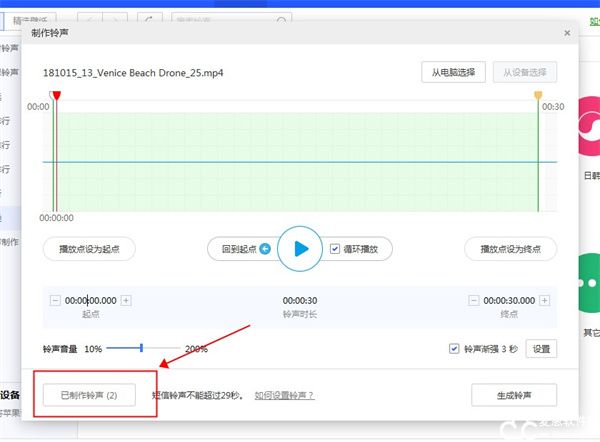Toggle the 循环播放 loop checkbox

click(x=337, y=249)
